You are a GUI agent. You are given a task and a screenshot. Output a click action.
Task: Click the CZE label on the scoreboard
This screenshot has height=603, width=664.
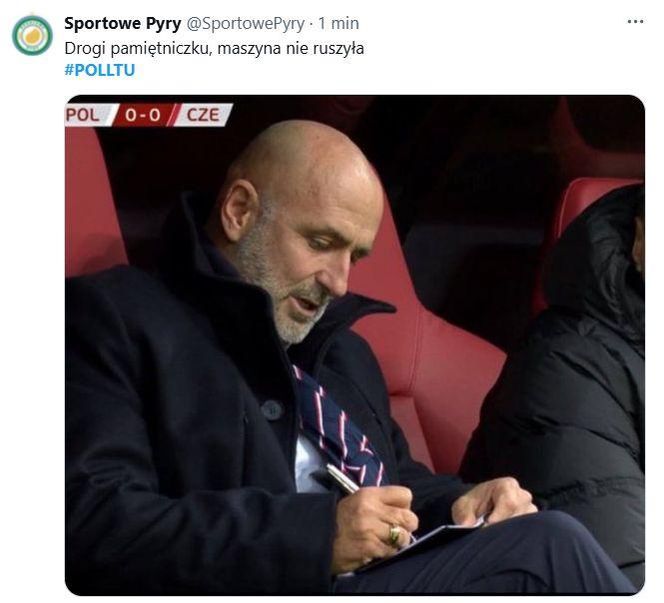pyautogui.click(x=203, y=115)
